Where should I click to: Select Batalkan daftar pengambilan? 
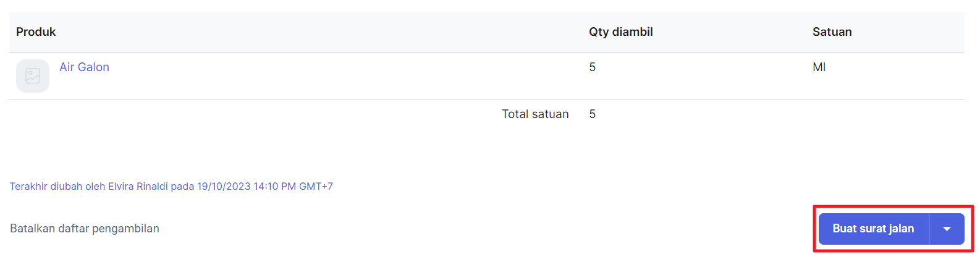pyautogui.click(x=85, y=229)
